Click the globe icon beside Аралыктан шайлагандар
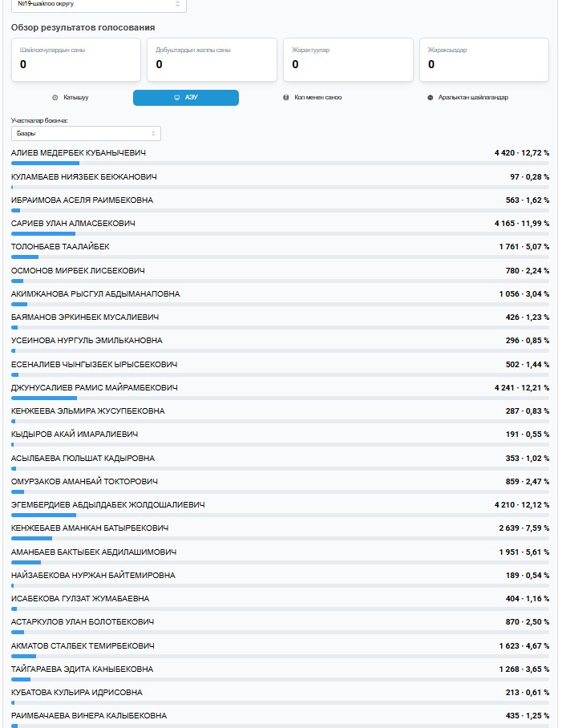 [430, 98]
